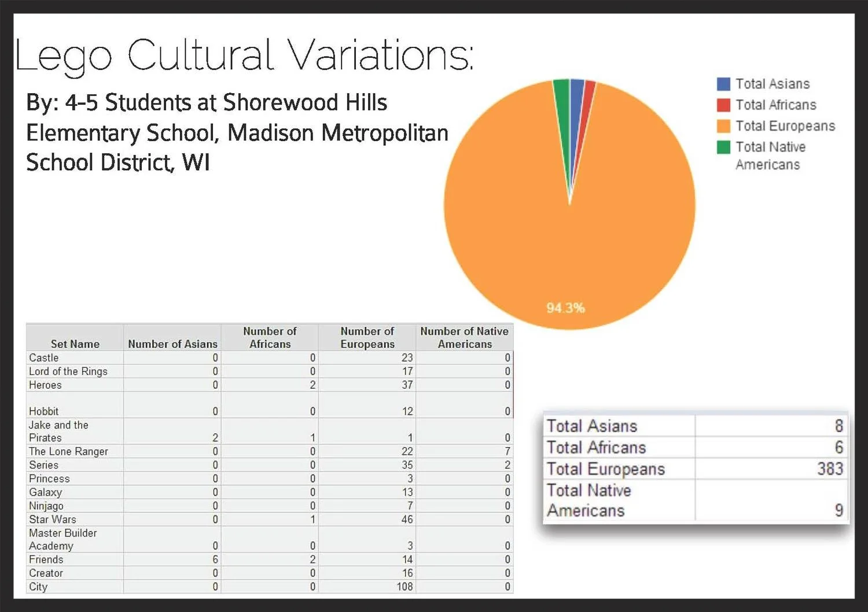Click the Europeans value 12 for Hobbit
This screenshot has width=868, height=612.
[x=407, y=411]
